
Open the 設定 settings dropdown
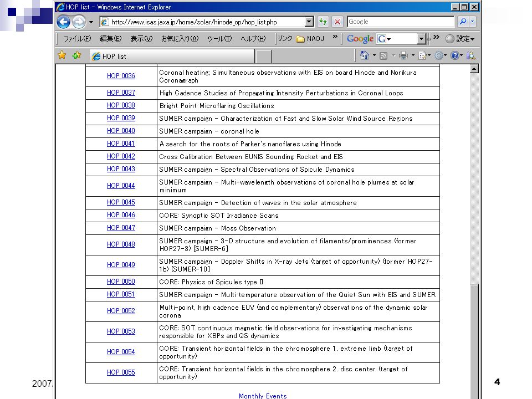(461, 39)
